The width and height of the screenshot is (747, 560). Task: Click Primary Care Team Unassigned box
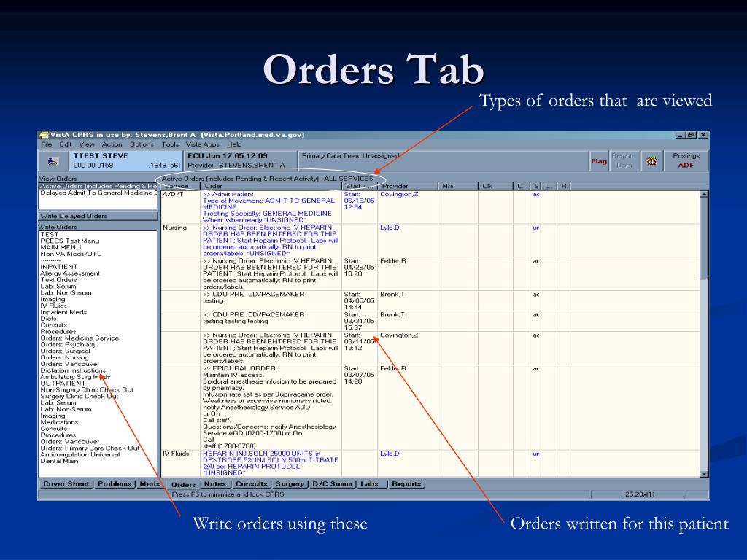pyautogui.click(x=443, y=160)
